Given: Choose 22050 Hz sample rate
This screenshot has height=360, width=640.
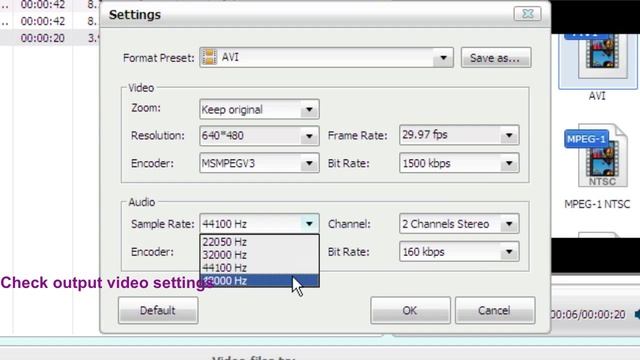Looking at the screenshot, I should click(x=259, y=242).
